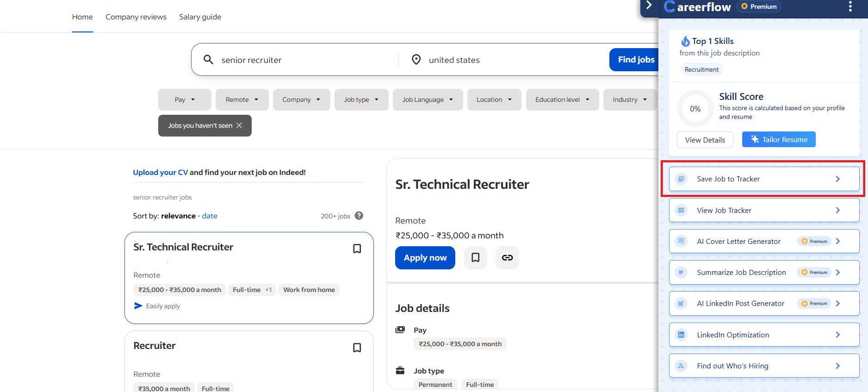Click the Full-time +1 tag
The width and height of the screenshot is (868, 392).
coord(252,290)
